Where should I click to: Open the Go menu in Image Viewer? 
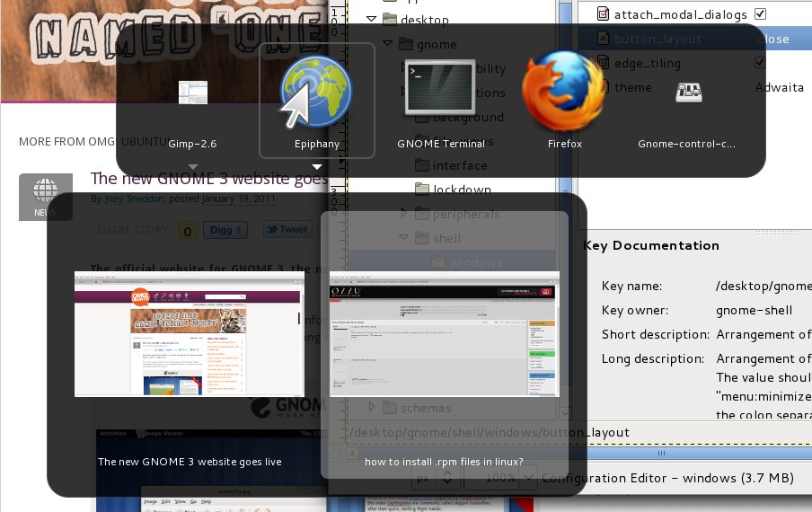[x=193, y=501]
